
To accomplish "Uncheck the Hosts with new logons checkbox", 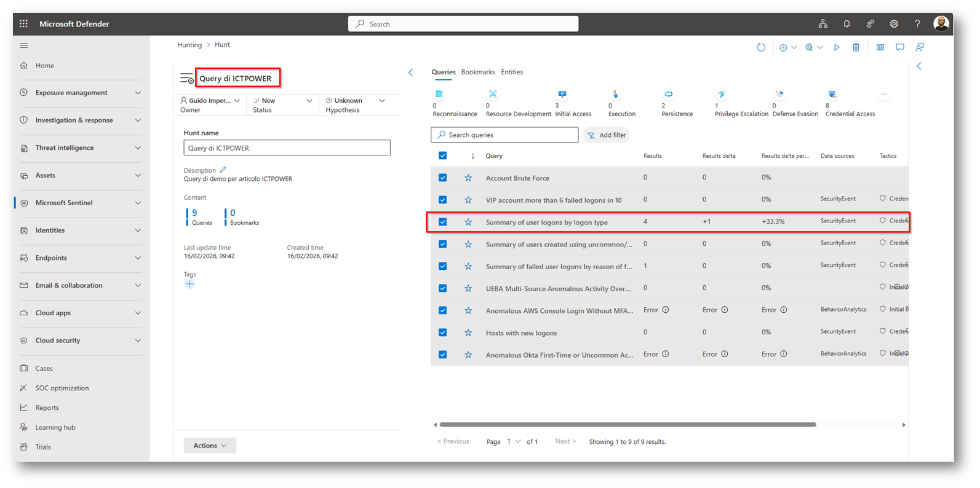I will [x=442, y=333].
